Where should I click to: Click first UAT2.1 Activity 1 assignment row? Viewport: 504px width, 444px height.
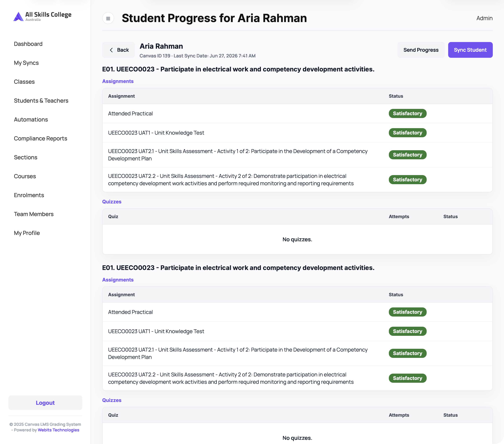pos(297,155)
